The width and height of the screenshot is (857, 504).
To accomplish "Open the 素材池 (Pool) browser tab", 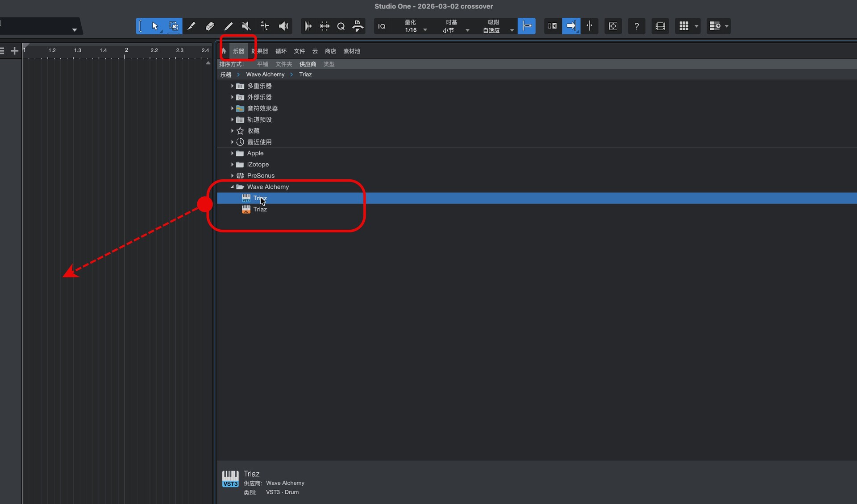I will point(351,51).
